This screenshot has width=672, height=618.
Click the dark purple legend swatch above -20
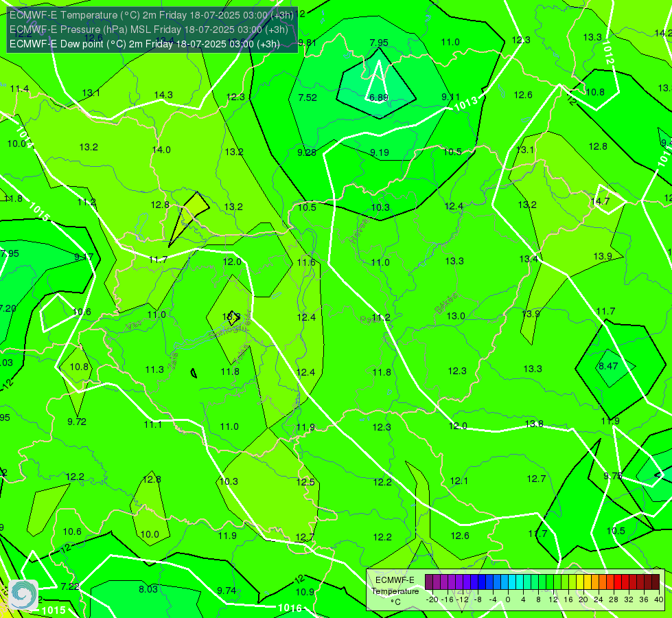[x=429, y=582]
